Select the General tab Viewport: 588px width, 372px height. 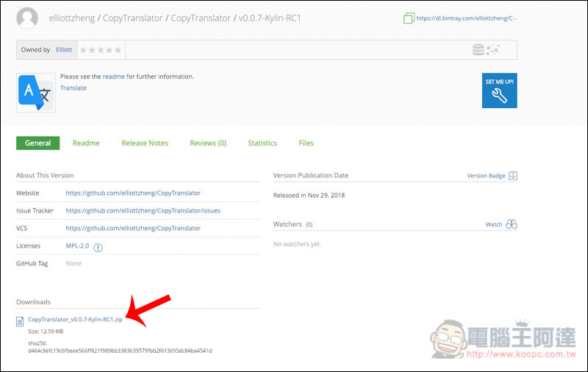pos(37,143)
